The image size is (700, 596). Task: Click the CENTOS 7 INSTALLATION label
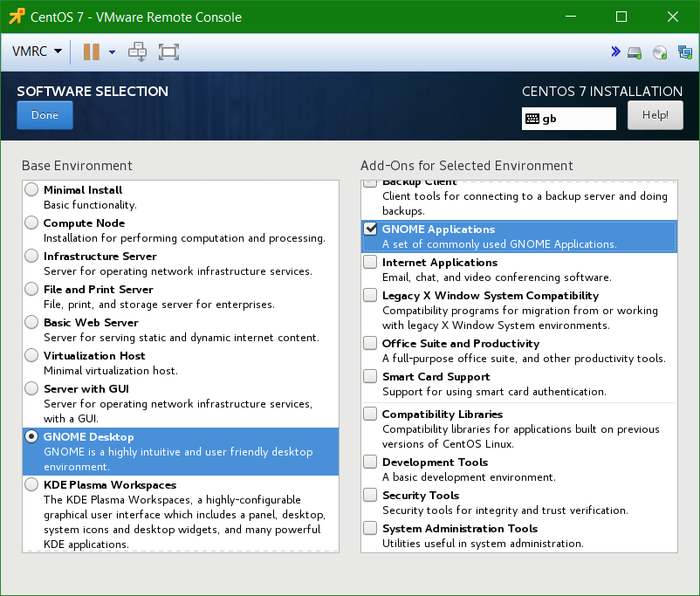click(602, 91)
